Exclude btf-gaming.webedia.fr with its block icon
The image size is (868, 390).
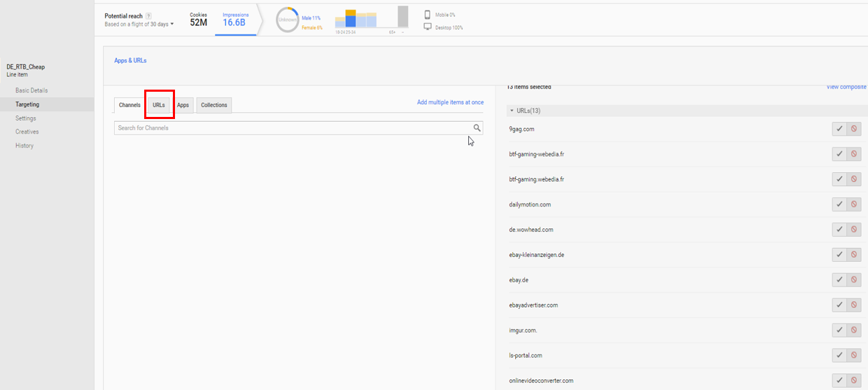pos(854,179)
